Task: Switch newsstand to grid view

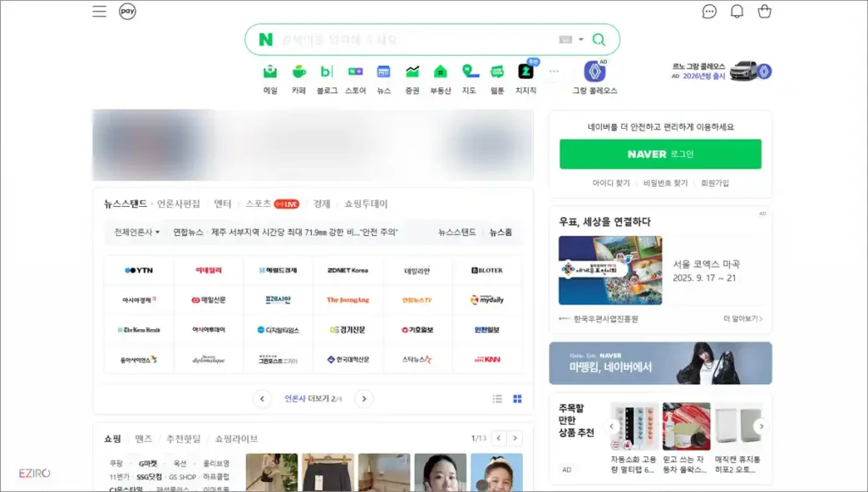Action: [x=517, y=399]
